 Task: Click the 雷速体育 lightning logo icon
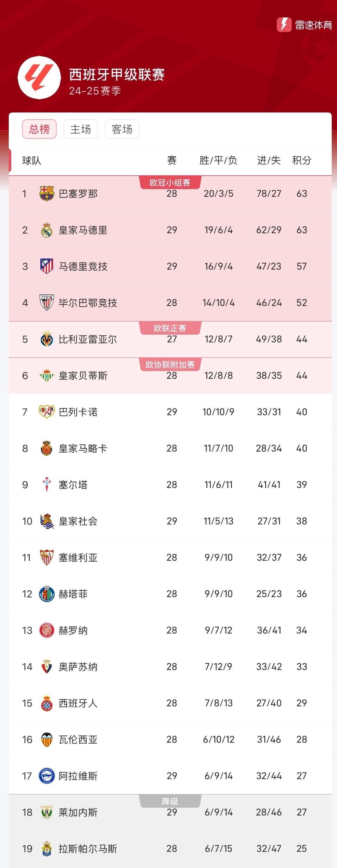(284, 24)
